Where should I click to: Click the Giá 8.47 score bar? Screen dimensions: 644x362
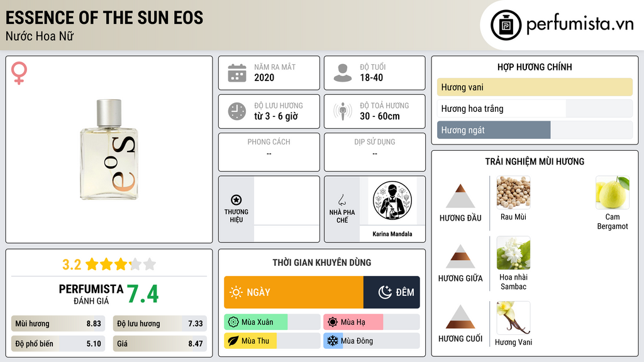coord(160,344)
